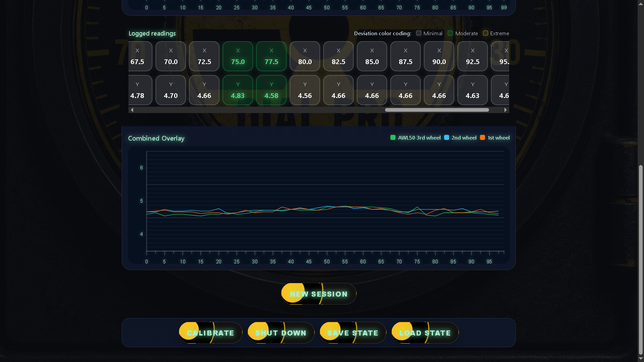
Task: Select the green Y 4.58 reading card
Action: coord(271,90)
